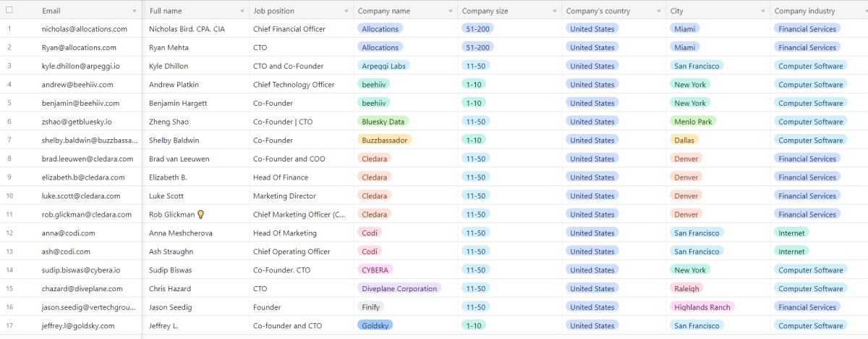The height and width of the screenshot is (339, 868).
Task: Click email andrew@beehiiv.com
Action: (x=77, y=85)
